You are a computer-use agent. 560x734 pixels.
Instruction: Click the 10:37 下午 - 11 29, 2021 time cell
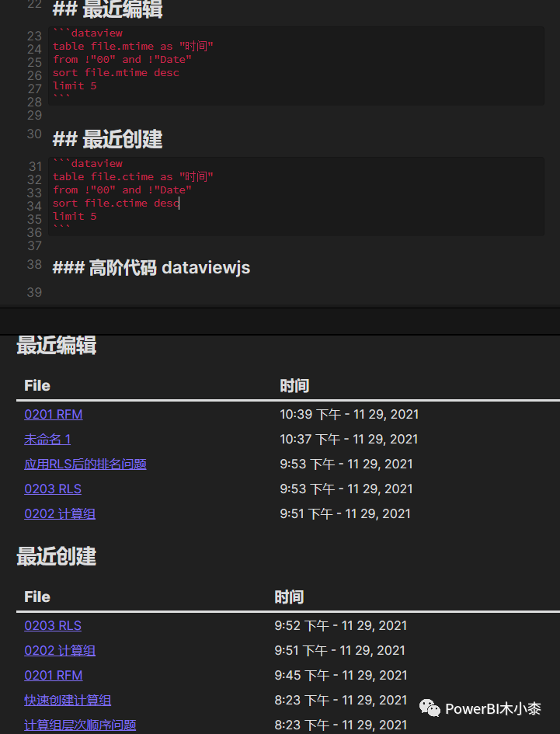[x=349, y=439]
